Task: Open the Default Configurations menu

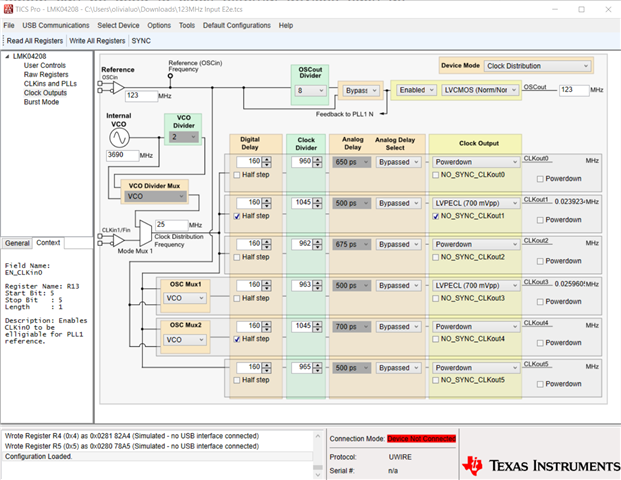Action: 237,25
